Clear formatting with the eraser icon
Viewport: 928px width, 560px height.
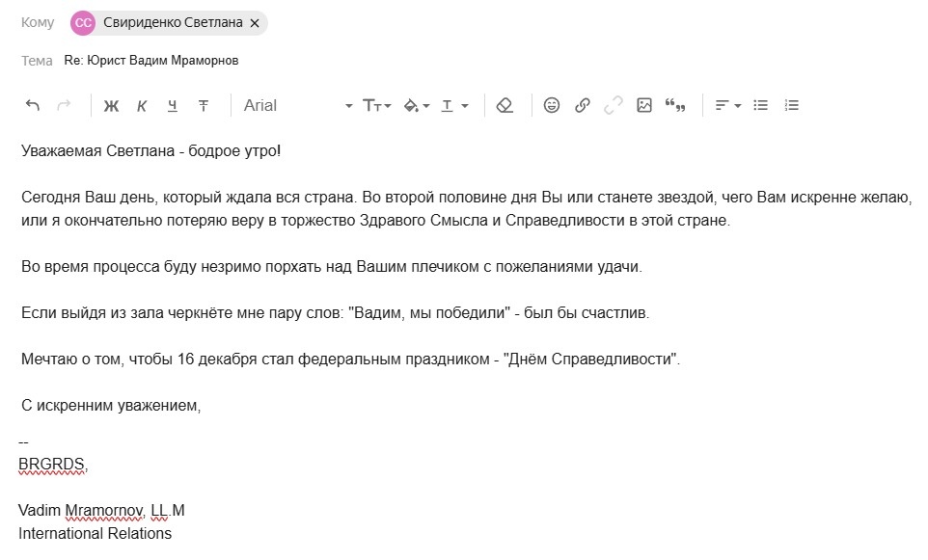click(505, 105)
